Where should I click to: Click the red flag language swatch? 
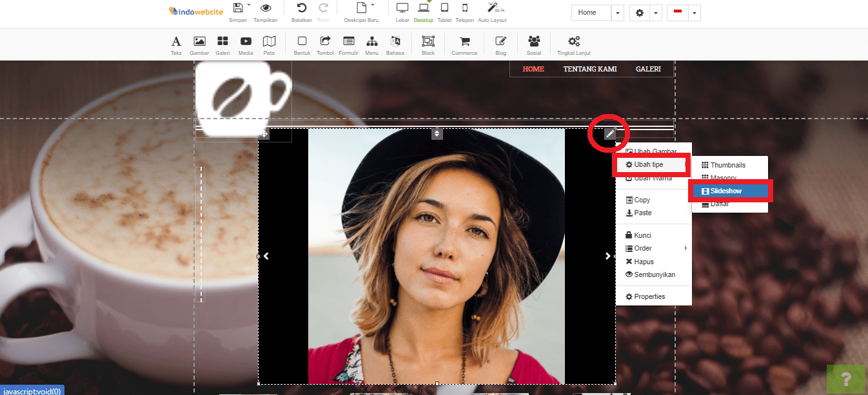point(679,12)
